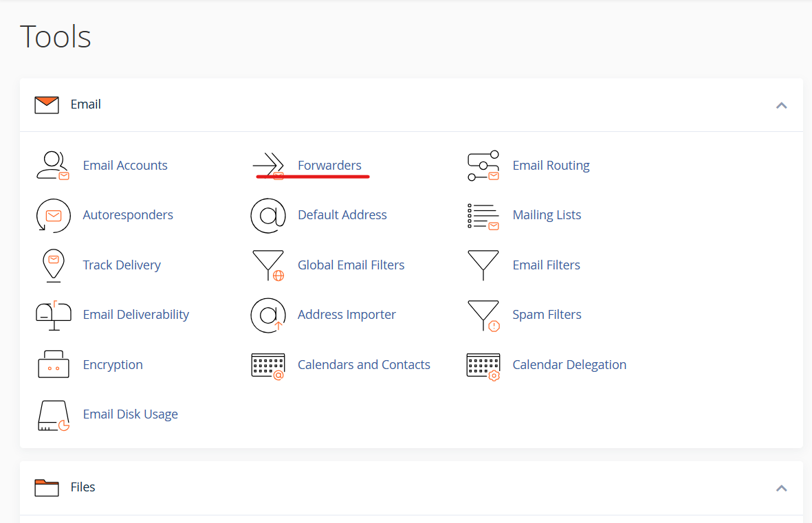Click the Email Accounts person icon
The width and height of the screenshot is (812, 523).
pos(53,166)
